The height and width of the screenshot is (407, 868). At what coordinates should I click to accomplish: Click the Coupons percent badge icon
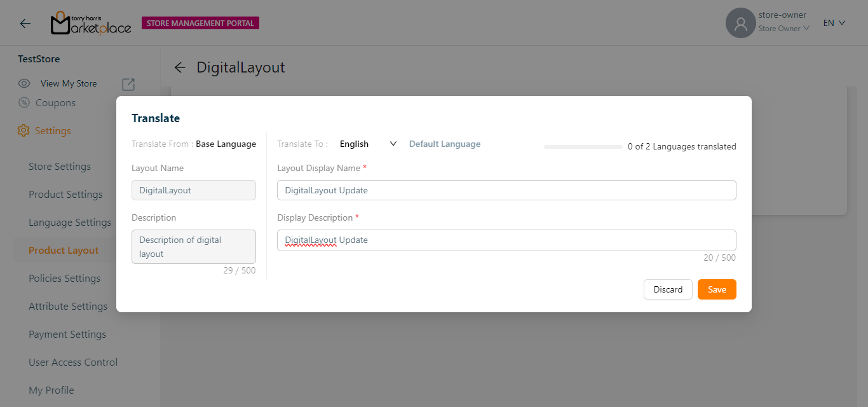point(24,103)
